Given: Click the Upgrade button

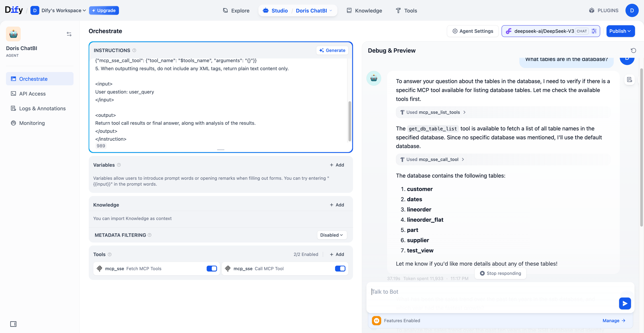Looking at the screenshot, I should 104,10.
